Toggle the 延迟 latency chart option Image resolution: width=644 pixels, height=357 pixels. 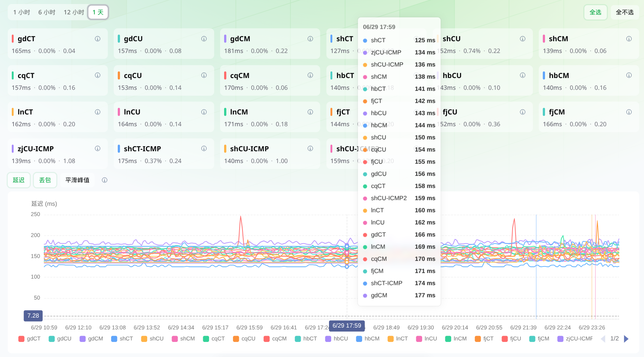tap(19, 180)
